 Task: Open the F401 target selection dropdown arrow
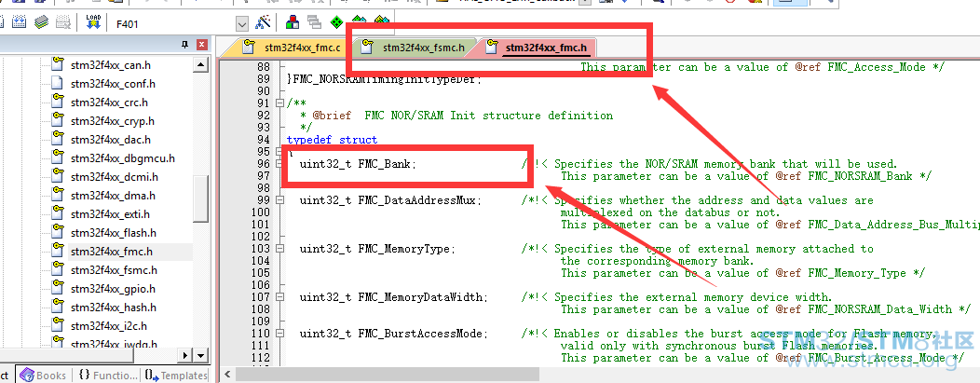242,24
